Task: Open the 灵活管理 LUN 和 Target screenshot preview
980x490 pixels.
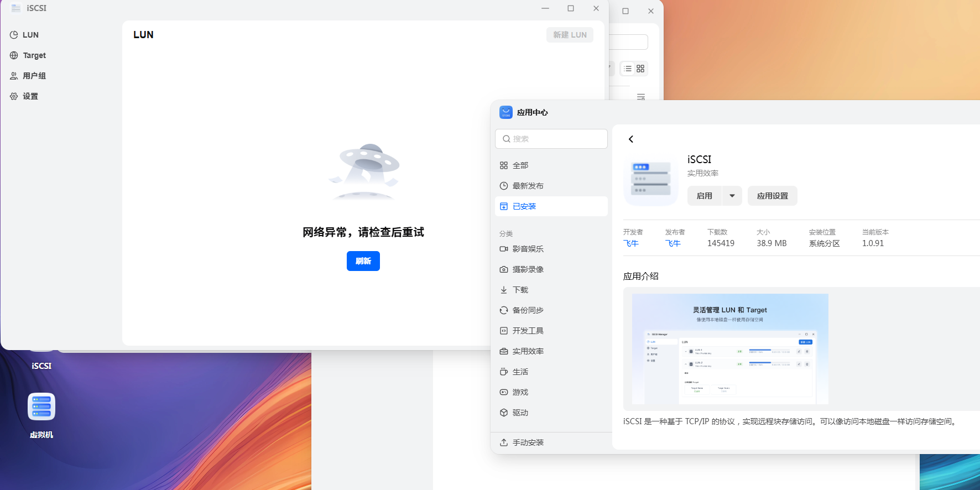Action: pyautogui.click(x=730, y=349)
